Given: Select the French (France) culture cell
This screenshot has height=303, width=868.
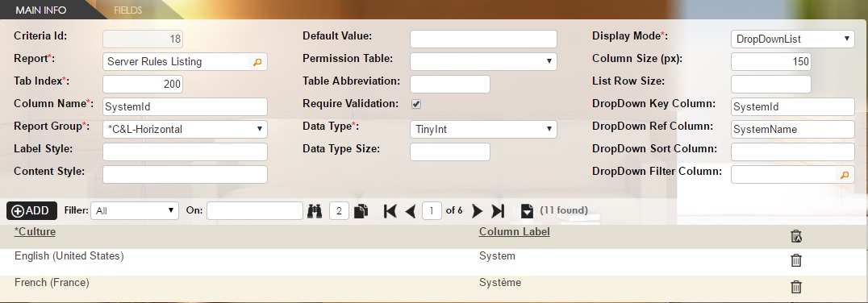Looking at the screenshot, I should tap(52, 283).
